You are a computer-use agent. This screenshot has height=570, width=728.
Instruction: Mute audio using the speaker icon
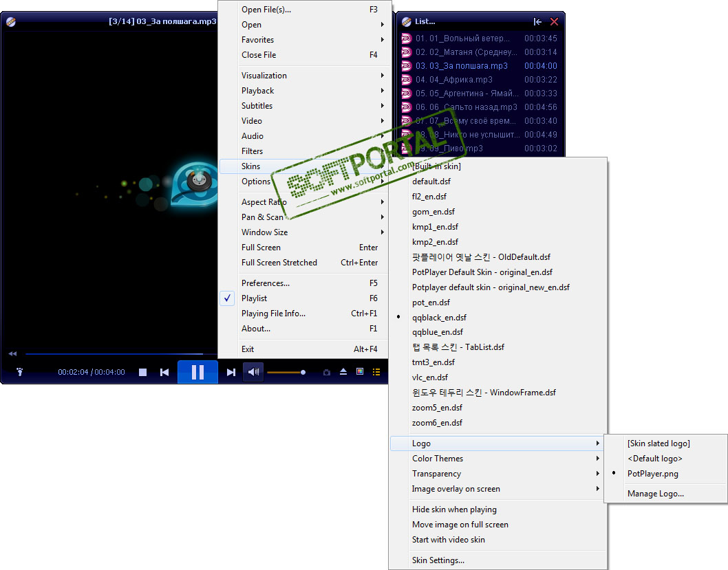pyautogui.click(x=253, y=372)
